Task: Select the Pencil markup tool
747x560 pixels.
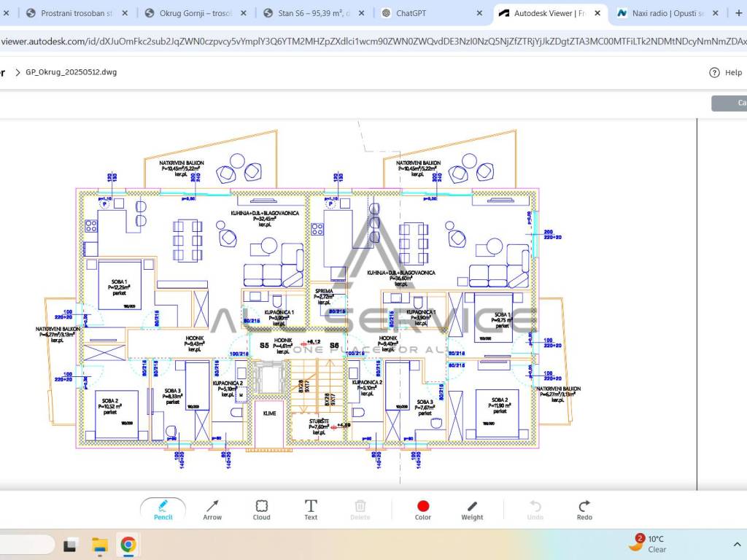Action: tap(163, 509)
